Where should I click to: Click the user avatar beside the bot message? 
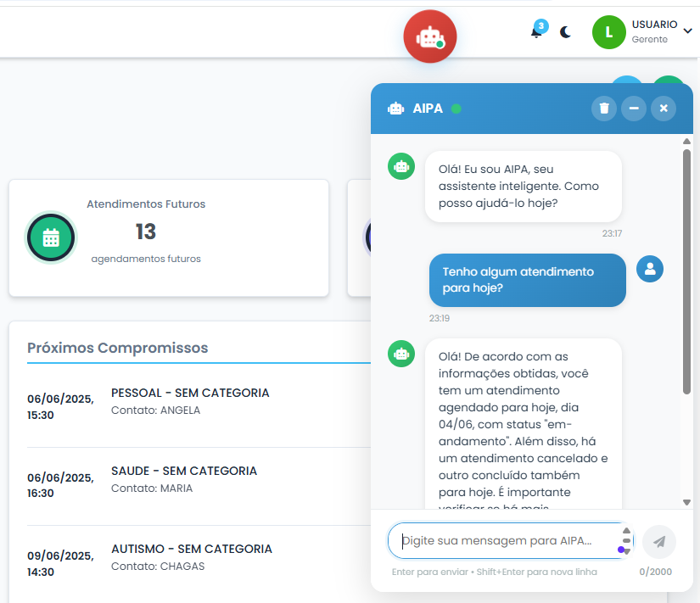click(x=649, y=268)
